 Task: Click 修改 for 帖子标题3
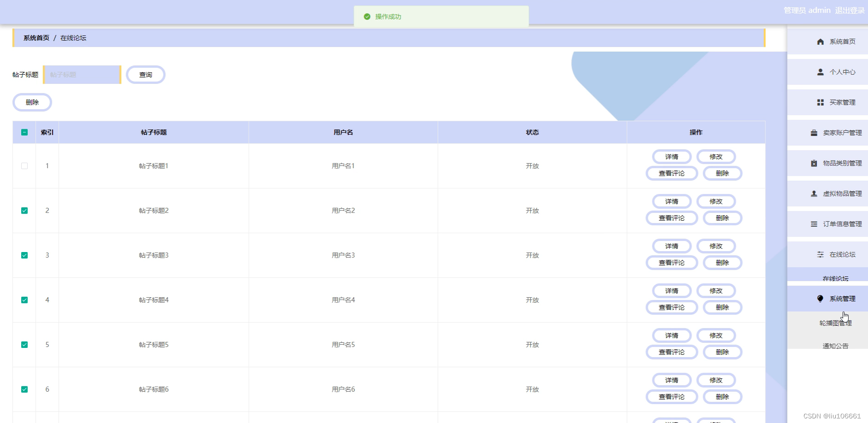coord(716,246)
